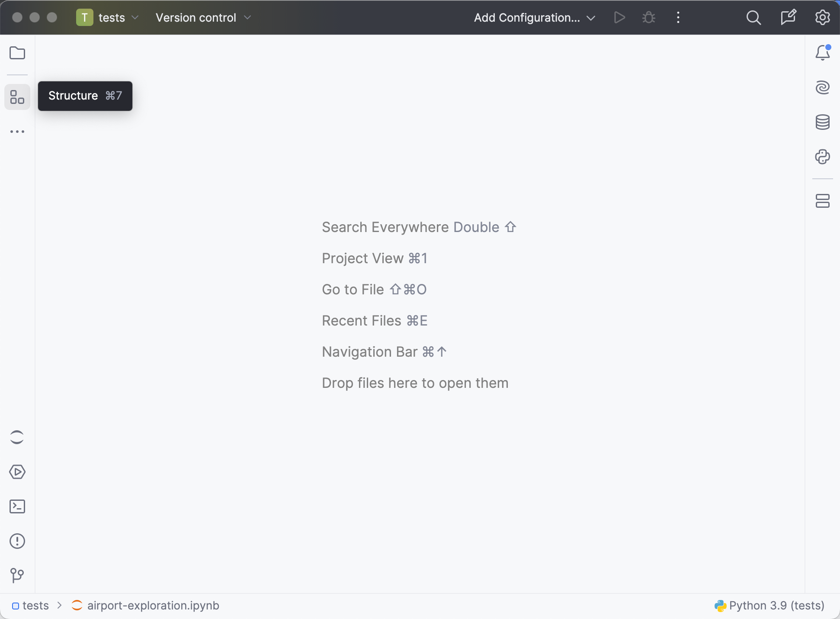
Task: Open the Python 3.9 (tests) interpreter selector
Action: 769,606
